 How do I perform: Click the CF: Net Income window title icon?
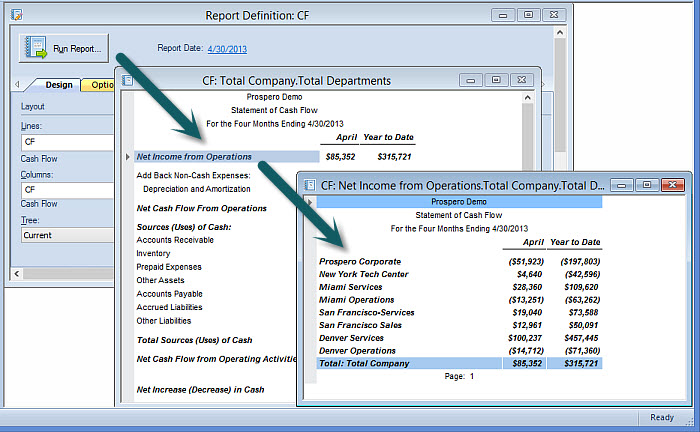click(309, 185)
